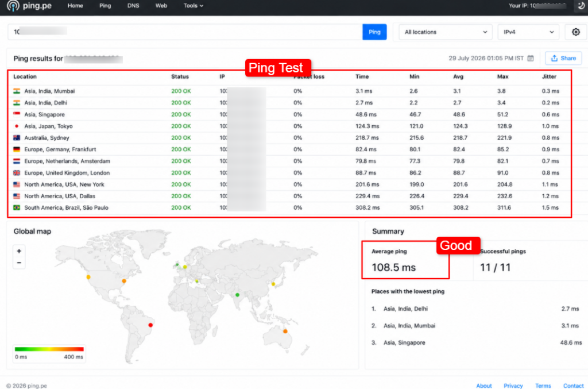Click the Japan flag icon

click(x=17, y=126)
